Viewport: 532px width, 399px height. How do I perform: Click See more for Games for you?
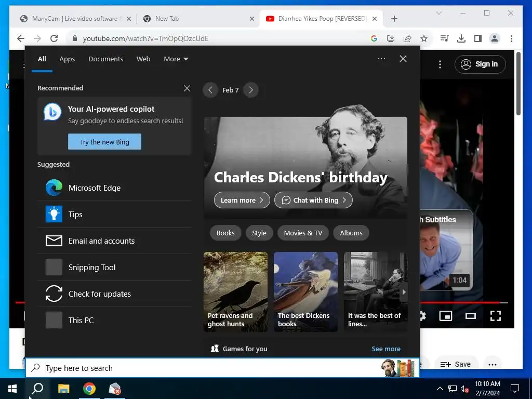click(386, 349)
